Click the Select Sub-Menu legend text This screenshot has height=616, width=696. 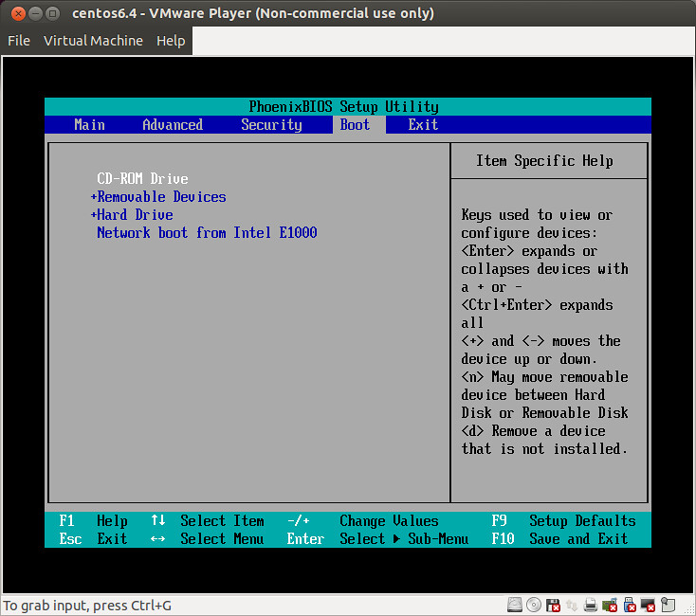click(404, 539)
